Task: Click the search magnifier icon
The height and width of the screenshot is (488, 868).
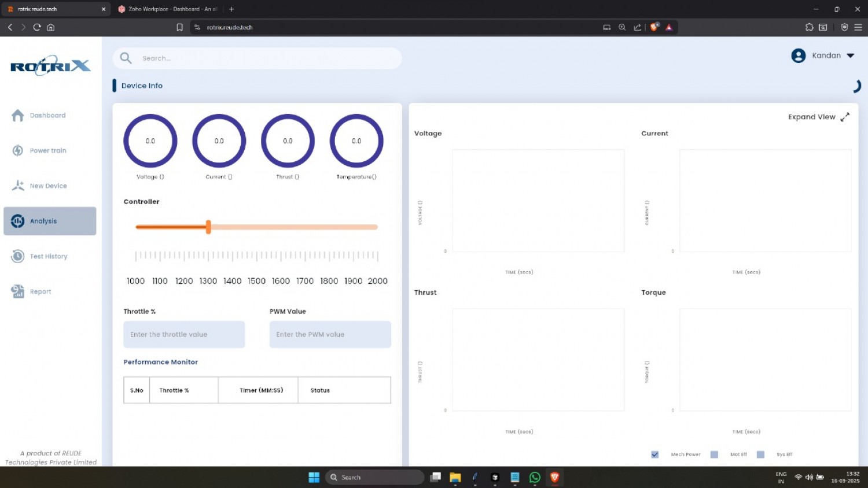Action: coord(126,58)
